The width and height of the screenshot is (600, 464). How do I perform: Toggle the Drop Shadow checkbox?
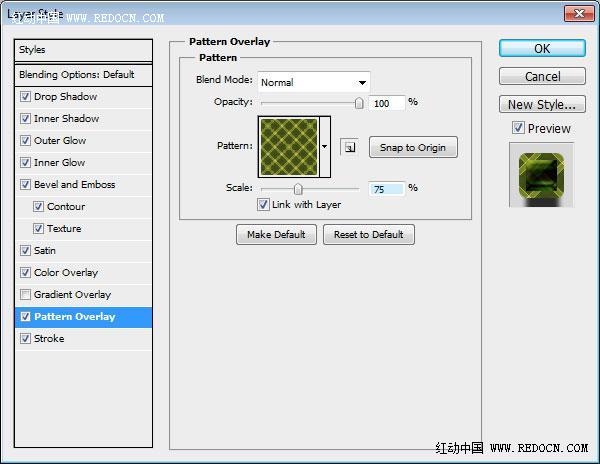pyautogui.click(x=25, y=96)
